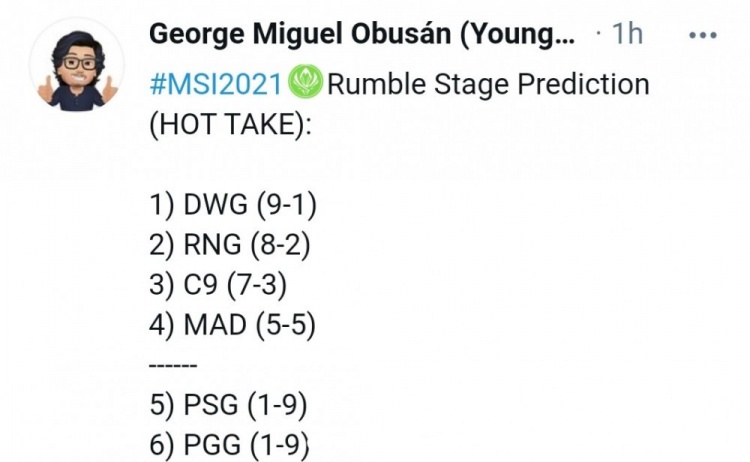Click the author name George Miguel Obusán

click(362, 34)
